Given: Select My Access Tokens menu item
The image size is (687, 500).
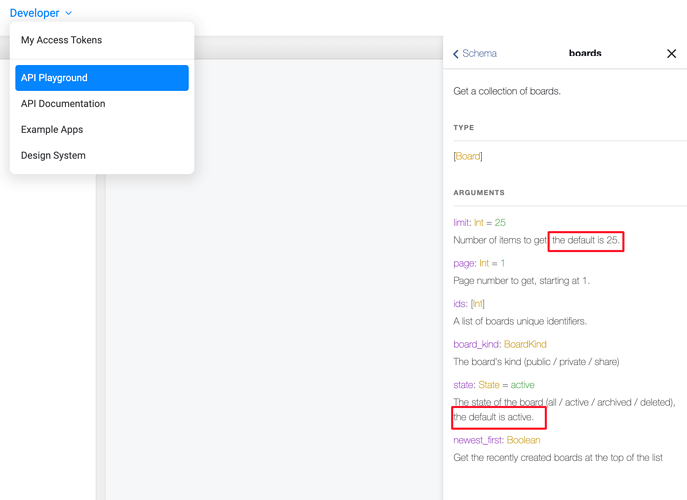Looking at the screenshot, I should click(61, 40).
